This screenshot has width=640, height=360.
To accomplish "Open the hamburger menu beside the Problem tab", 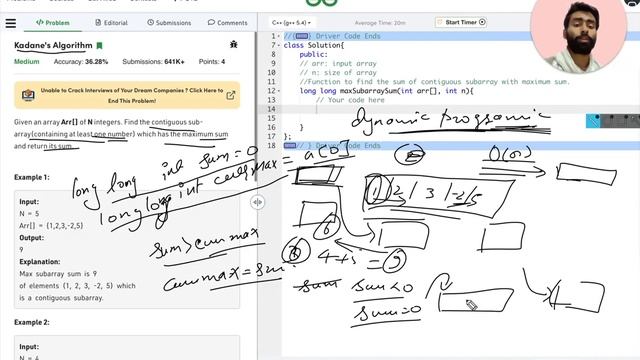I will point(11,23).
